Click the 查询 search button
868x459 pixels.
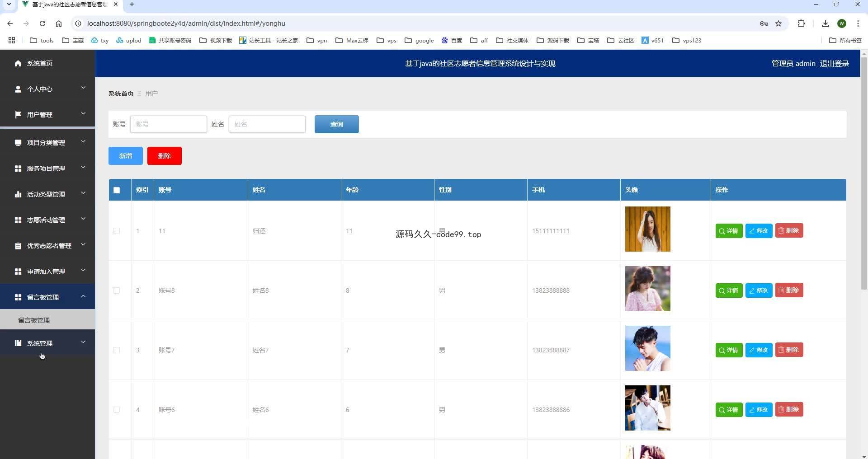[x=337, y=124]
